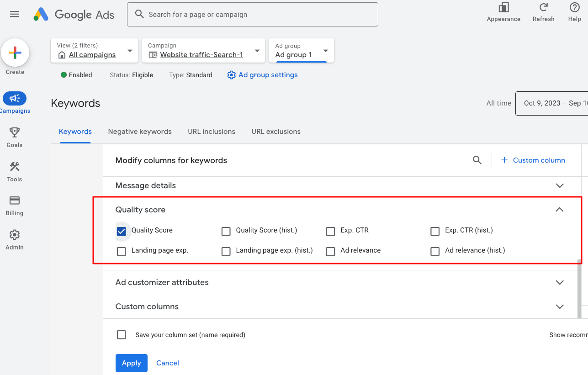Tick Save your column set checkbox
Screen dimensions: 588x375
point(121,335)
